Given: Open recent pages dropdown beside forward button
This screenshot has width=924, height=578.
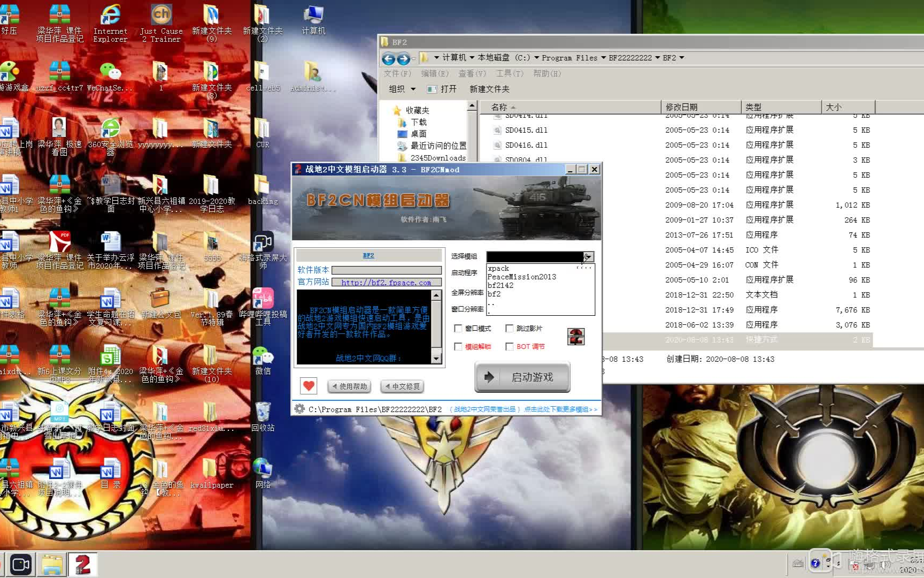Looking at the screenshot, I should 414,59.
